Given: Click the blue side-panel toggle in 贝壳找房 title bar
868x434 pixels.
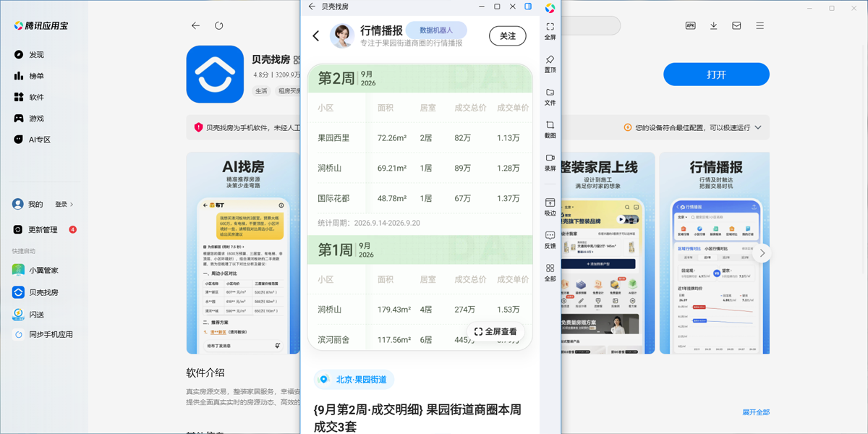Looking at the screenshot, I should click(x=528, y=7).
